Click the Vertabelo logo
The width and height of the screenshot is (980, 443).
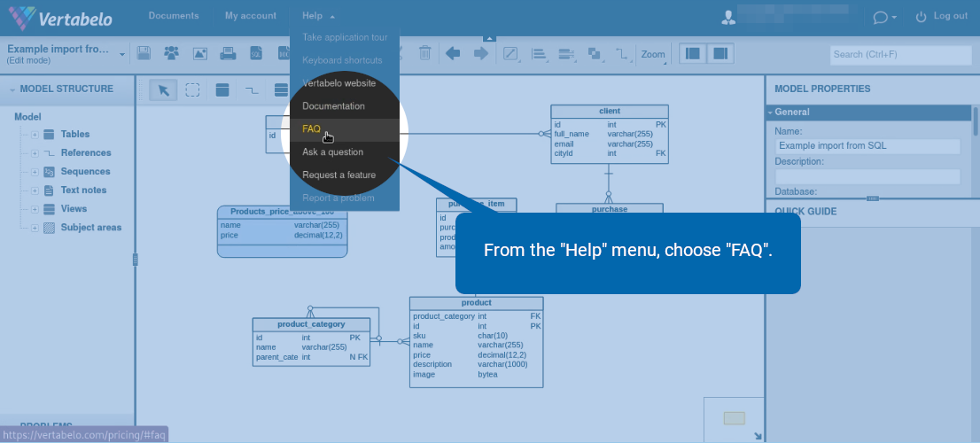point(60,18)
